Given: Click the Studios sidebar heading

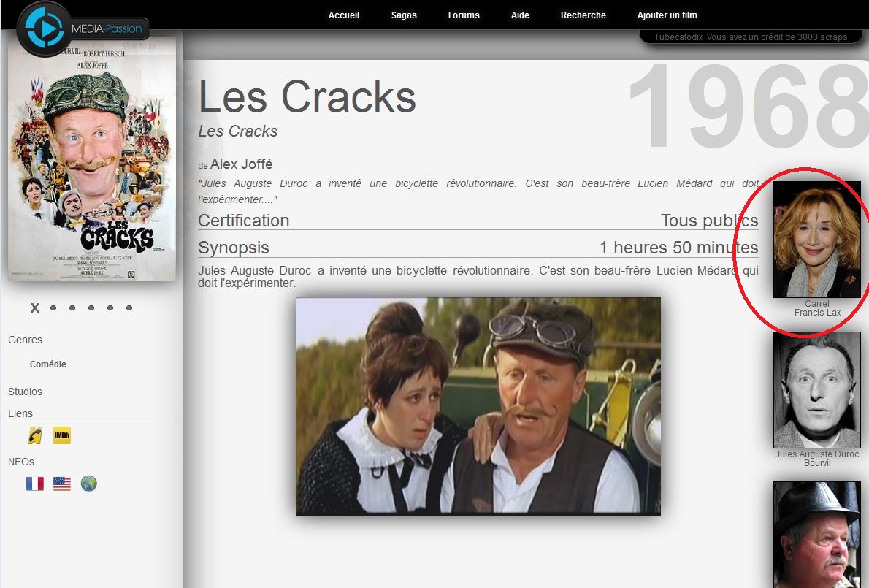Looking at the screenshot, I should (x=25, y=392).
